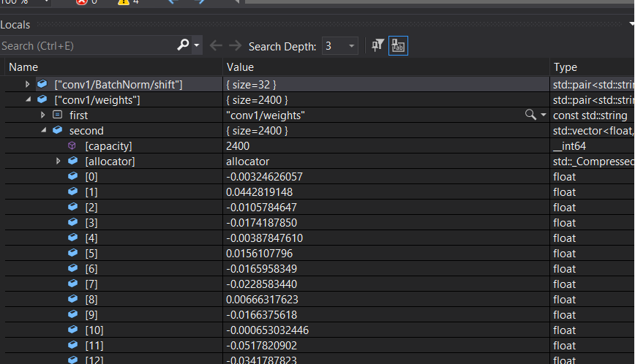
Task: Click the cube icon next to 'second'
Action: click(x=58, y=130)
